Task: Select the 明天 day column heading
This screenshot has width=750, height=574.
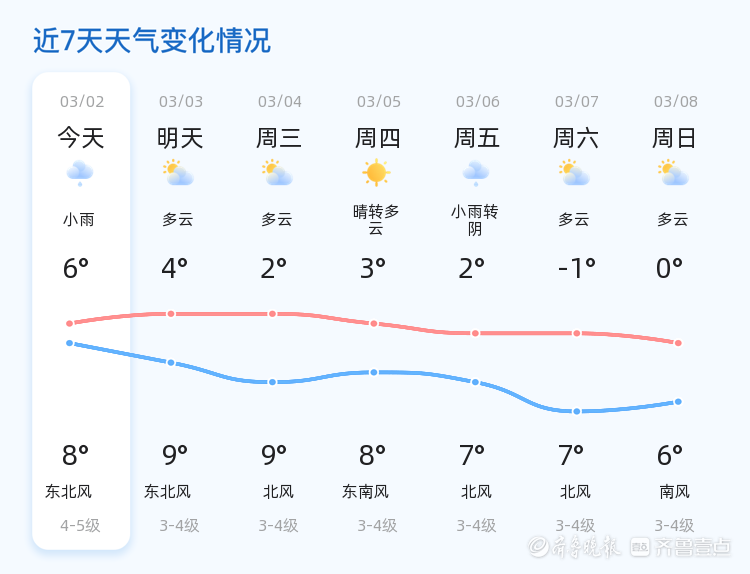Action: [180, 138]
